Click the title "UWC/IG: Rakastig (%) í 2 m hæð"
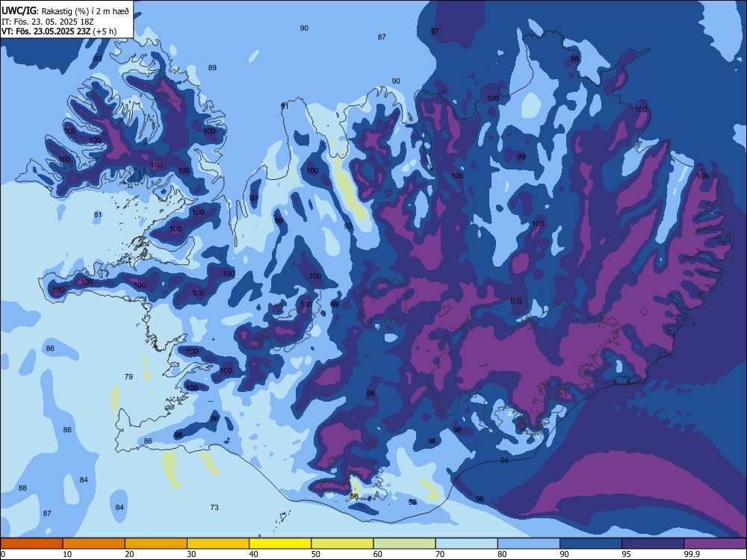747x560 pixels. click(65, 11)
